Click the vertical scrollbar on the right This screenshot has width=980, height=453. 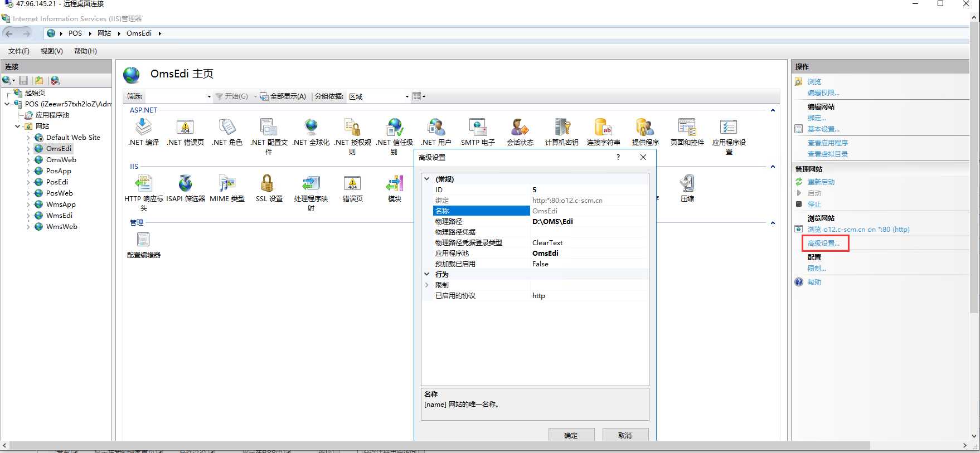(x=974, y=167)
